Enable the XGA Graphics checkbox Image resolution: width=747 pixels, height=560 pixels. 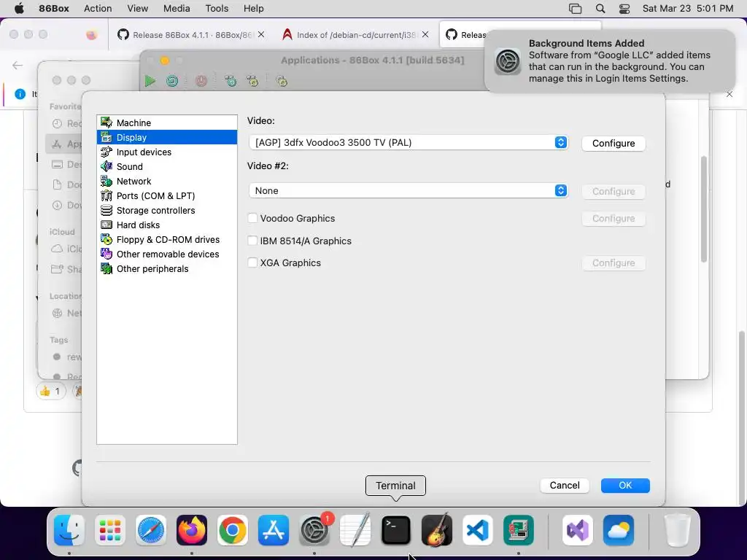252,262
